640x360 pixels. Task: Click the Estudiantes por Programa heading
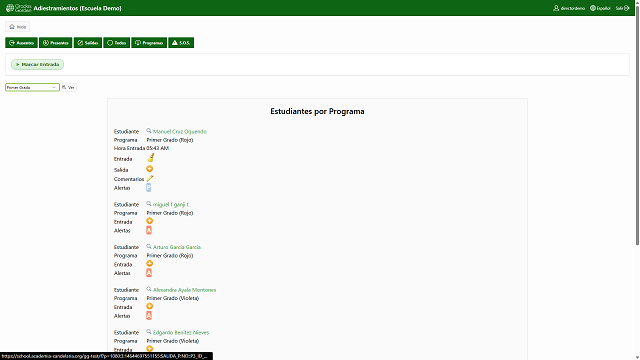pyautogui.click(x=317, y=111)
